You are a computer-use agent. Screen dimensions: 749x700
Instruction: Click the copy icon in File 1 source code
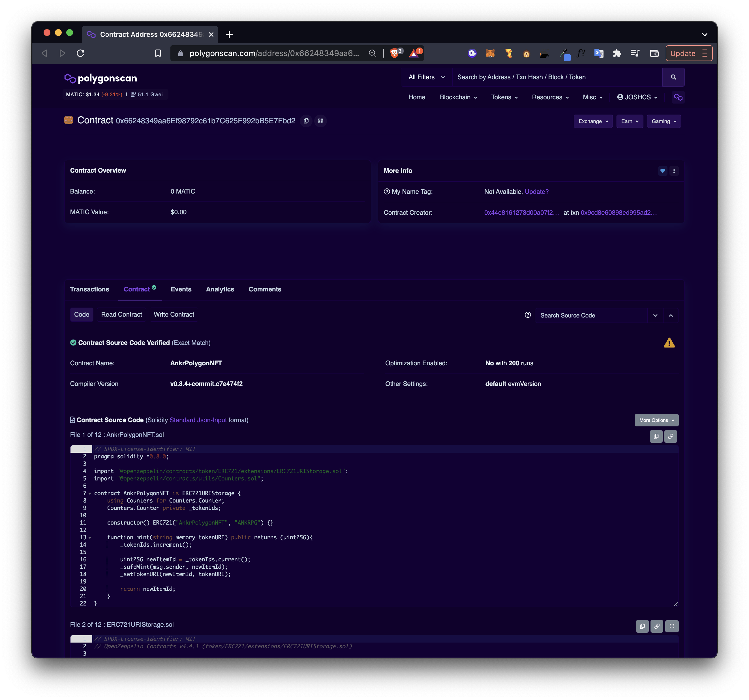coord(656,436)
